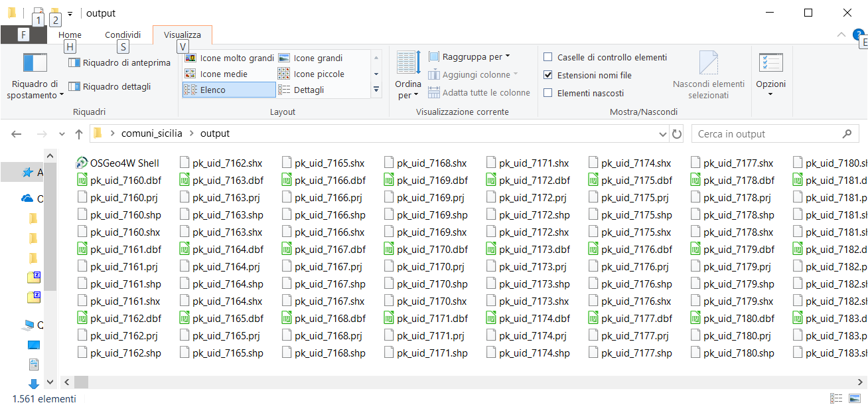This screenshot has height=409, width=868.
Task: Switch to the Condividi tab
Action: pos(123,35)
